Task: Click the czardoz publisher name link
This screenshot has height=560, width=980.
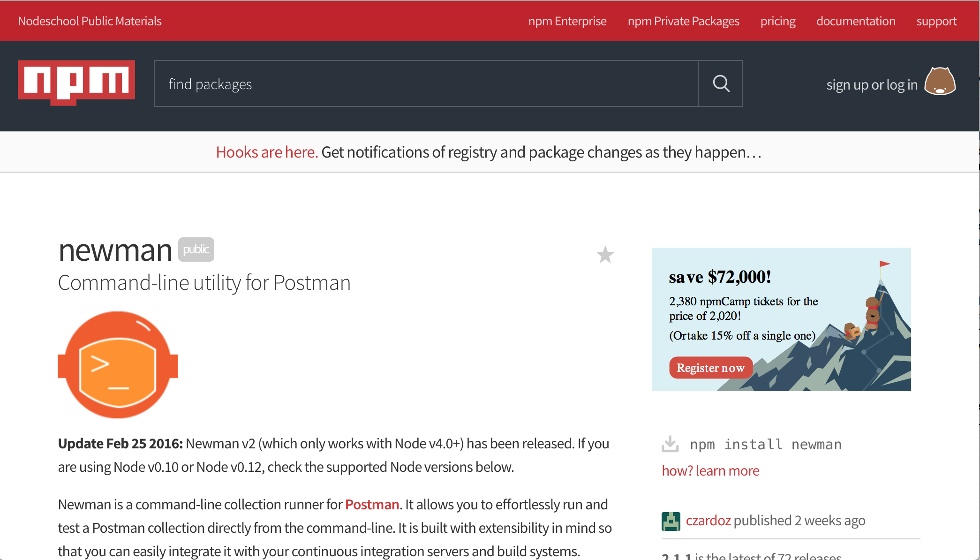Action: (x=709, y=520)
